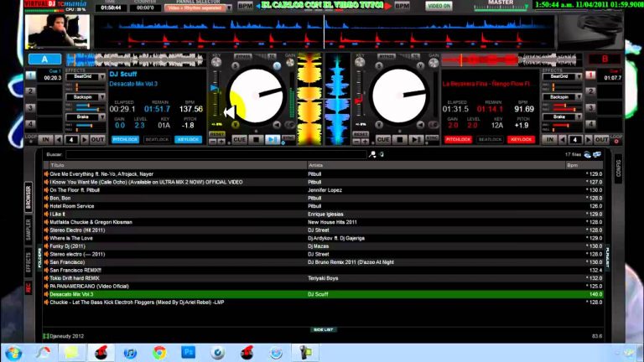Toggle deck A PITCHLOCK

coord(125,140)
